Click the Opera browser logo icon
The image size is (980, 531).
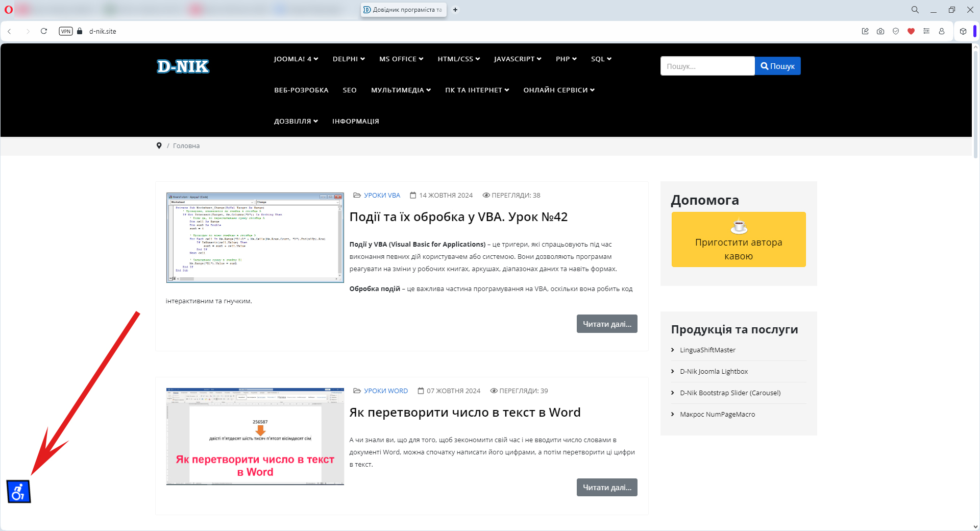[x=9, y=10]
